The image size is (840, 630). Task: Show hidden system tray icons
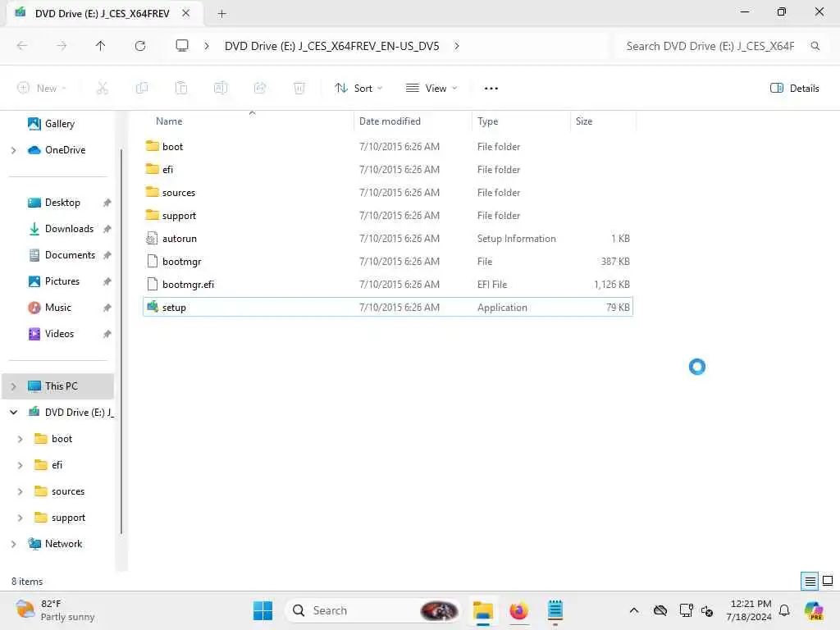[x=634, y=610]
